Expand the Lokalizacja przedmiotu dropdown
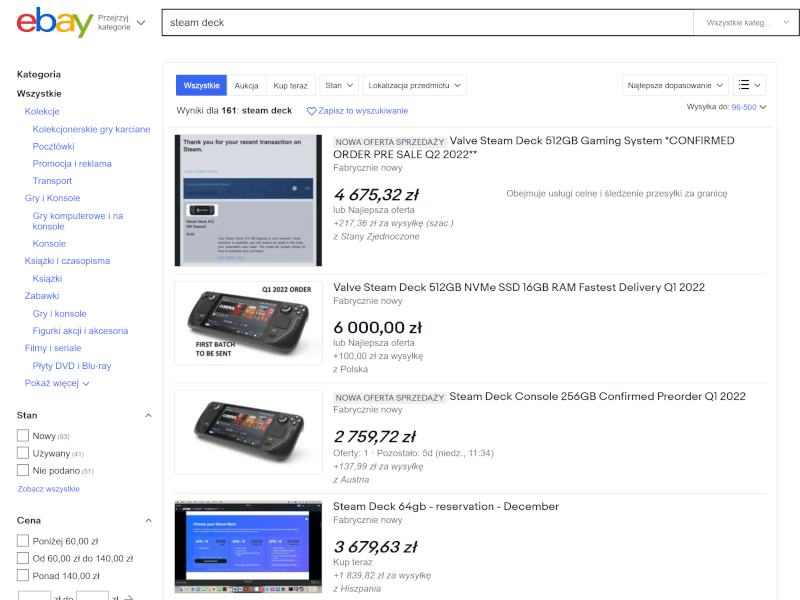The height and width of the screenshot is (600, 800). point(414,85)
